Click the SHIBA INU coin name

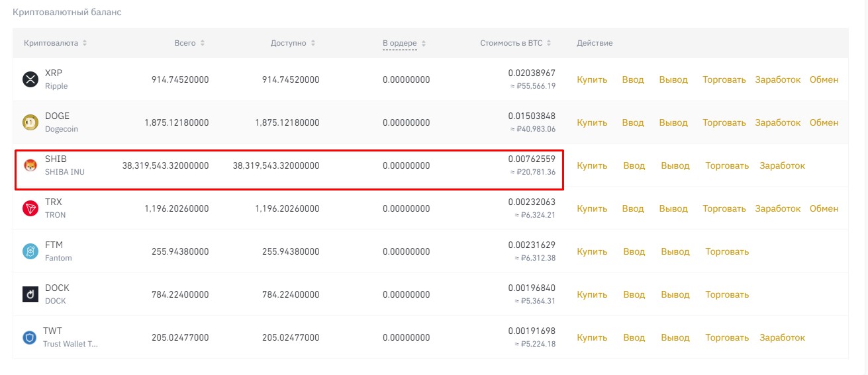click(x=65, y=172)
